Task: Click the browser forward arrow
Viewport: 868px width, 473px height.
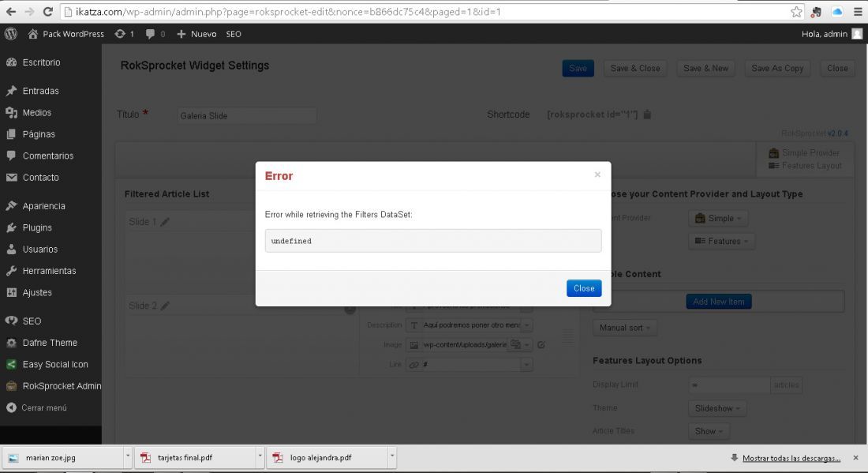Action: (29, 12)
